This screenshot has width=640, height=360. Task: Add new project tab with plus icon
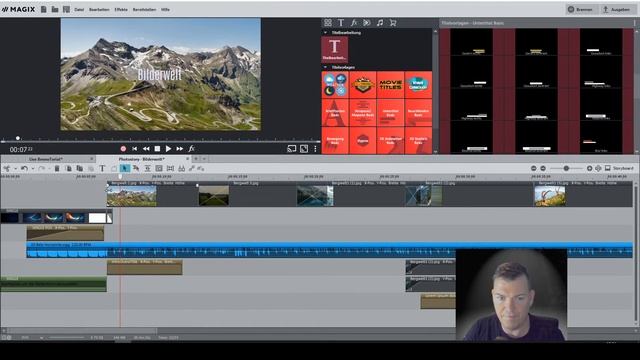196,159
